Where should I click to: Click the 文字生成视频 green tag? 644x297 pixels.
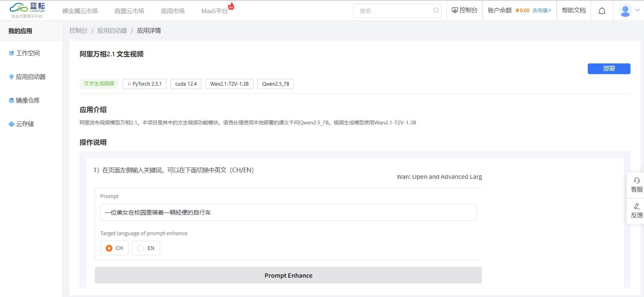tap(99, 84)
